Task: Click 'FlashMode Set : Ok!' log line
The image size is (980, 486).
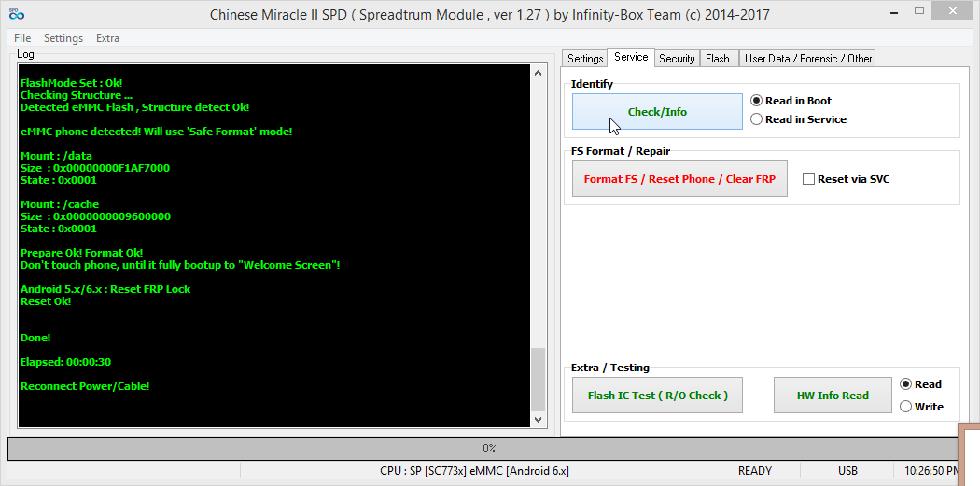Action: (71, 83)
